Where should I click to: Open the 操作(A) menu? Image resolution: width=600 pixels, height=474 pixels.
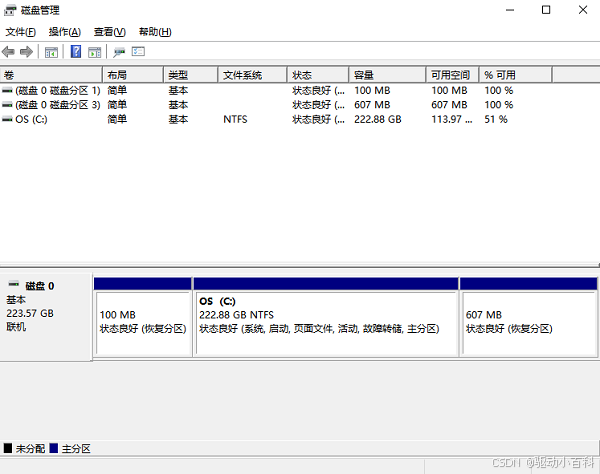tap(65, 32)
